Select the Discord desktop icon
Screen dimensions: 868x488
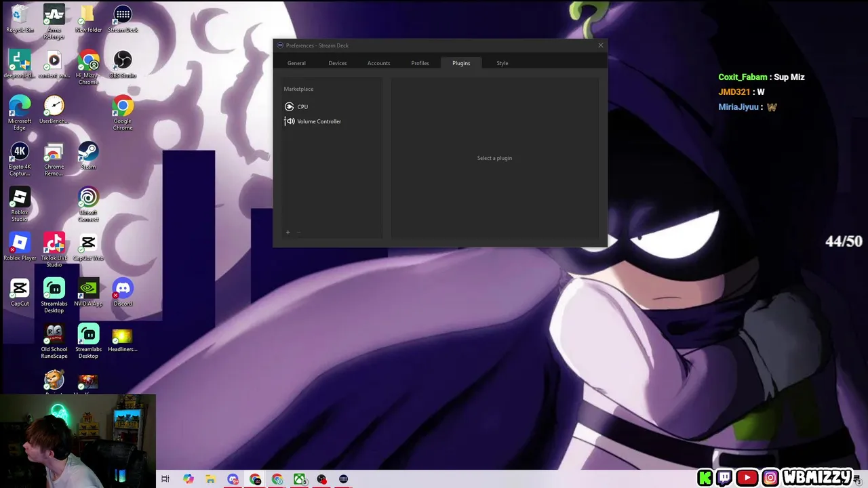click(123, 292)
